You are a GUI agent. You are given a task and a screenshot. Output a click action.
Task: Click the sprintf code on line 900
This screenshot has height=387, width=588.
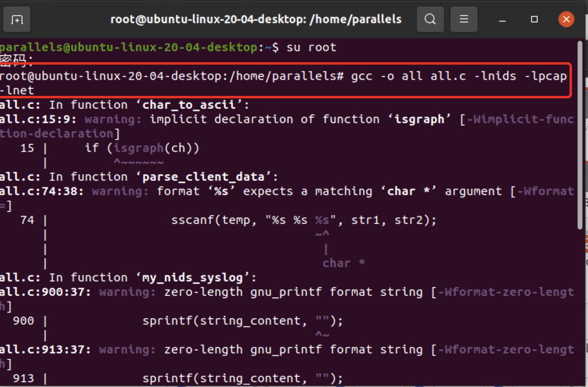[x=242, y=321]
